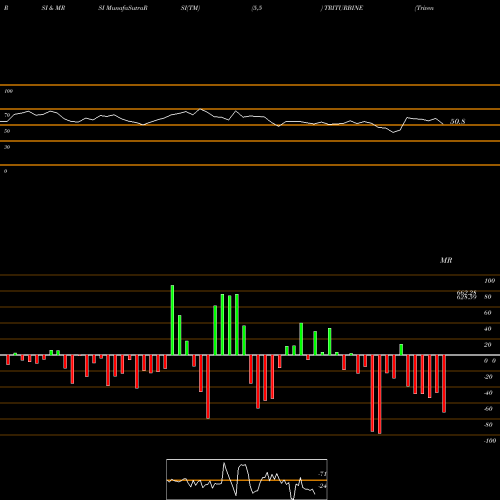Image resolution: width=500 pixels, height=500 pixels.
Task: Click the longest red bar in MR histogram
Action: 380,394
